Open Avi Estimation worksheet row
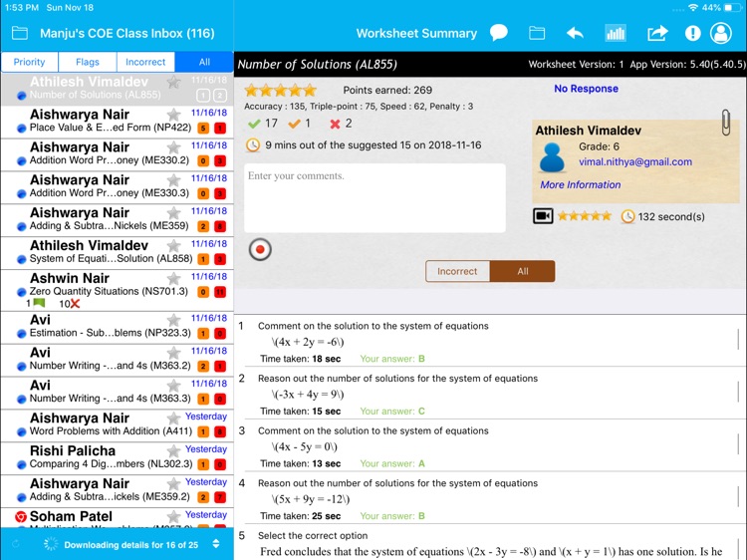 click(118, 327)
